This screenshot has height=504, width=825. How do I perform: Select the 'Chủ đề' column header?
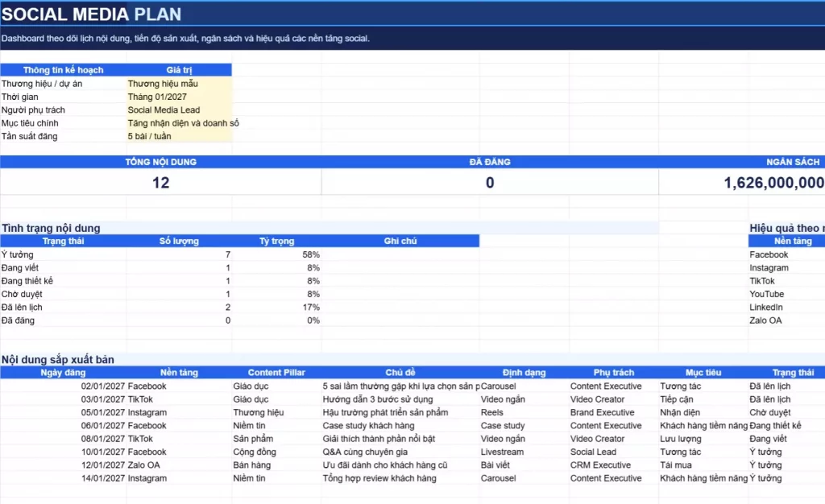[400, 372]
